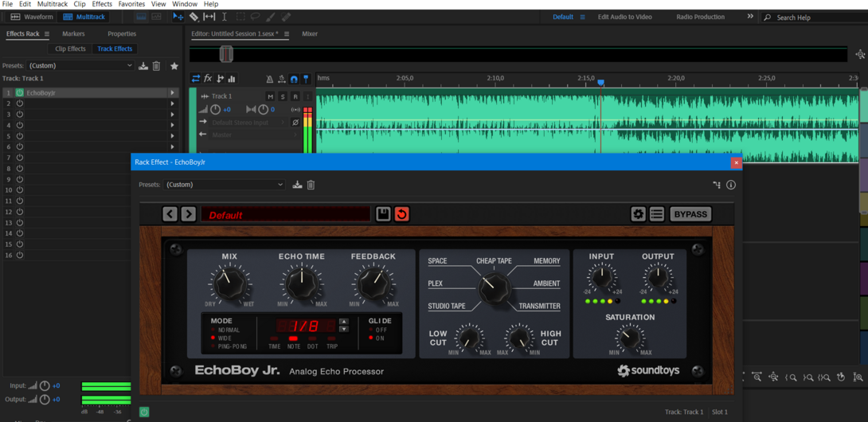Go to previous EchoBoy preset arrow
Viewport: 868px width, 422px height.
(170, 214)
